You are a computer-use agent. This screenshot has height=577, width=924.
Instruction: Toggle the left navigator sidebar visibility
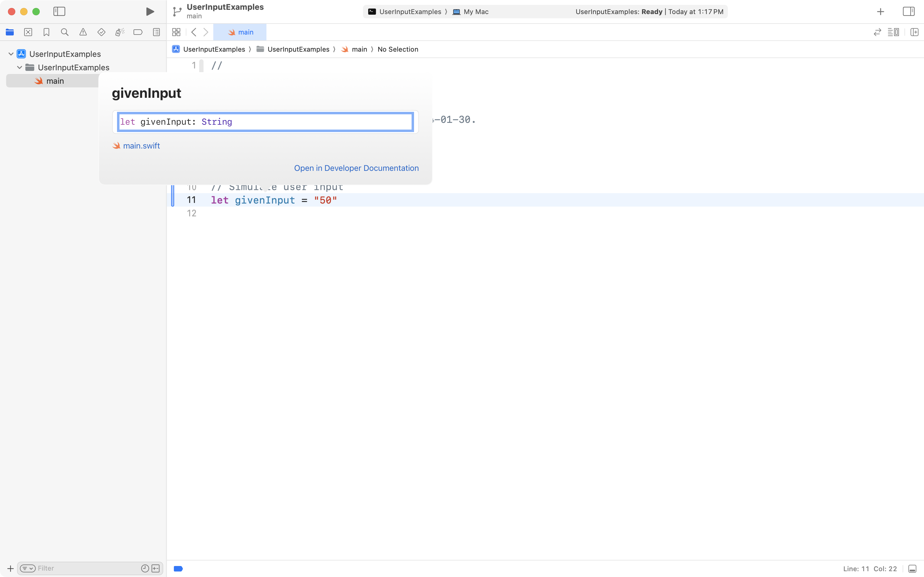click(x=59, y=11)
